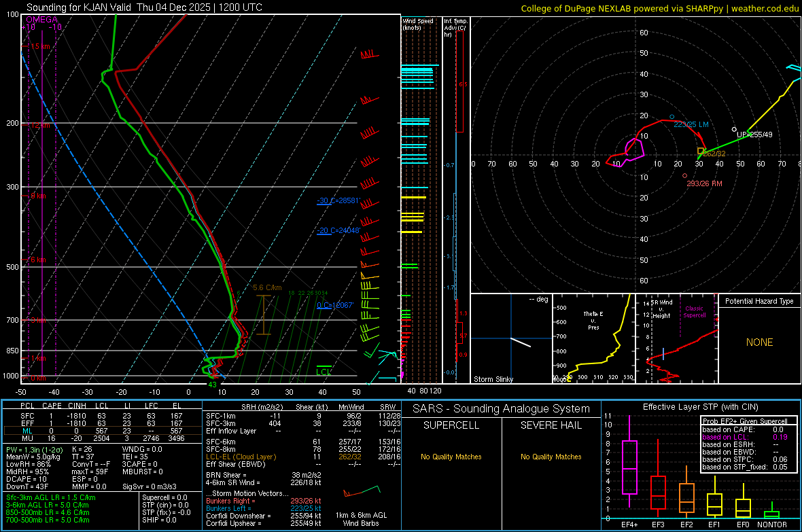Click the 'Sounding for KJAN Valid' title text

pos(80,7)
